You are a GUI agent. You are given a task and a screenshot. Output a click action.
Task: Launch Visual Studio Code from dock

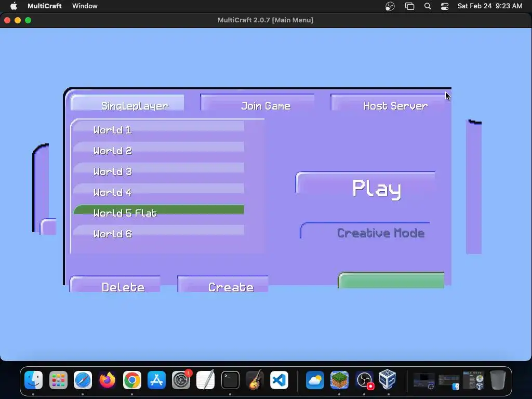point(279,380)
